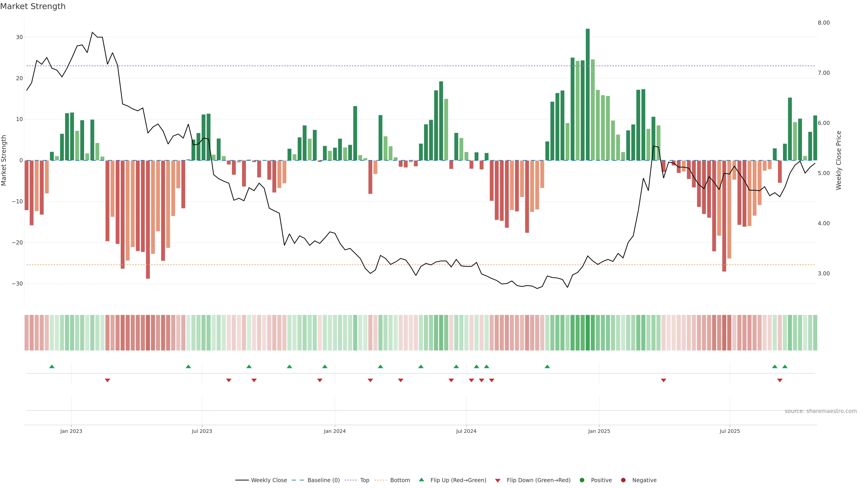Screen dimensions: 868x488
Task: Click first red flip-down triangle marker
Action: pos(108,380)
